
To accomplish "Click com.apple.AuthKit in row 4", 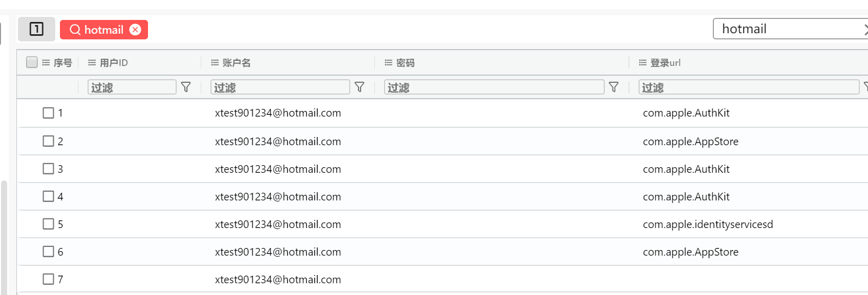I will coord(686,197).
